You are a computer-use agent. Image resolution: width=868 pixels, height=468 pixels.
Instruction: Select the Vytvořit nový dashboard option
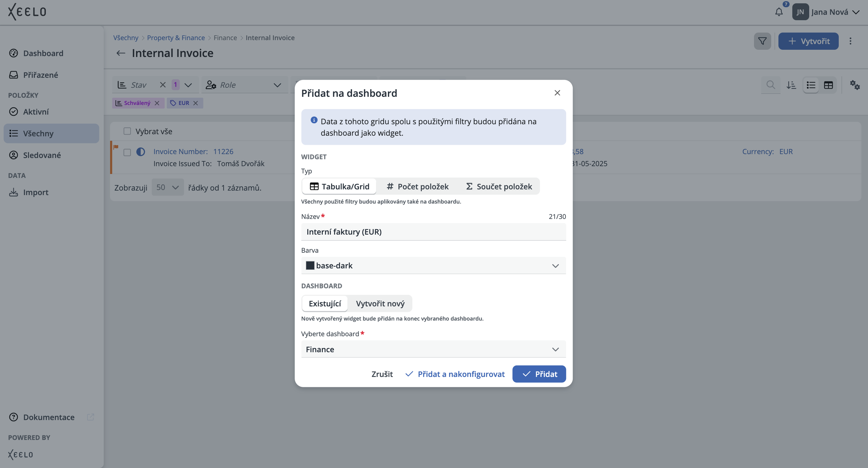[380, 304]
